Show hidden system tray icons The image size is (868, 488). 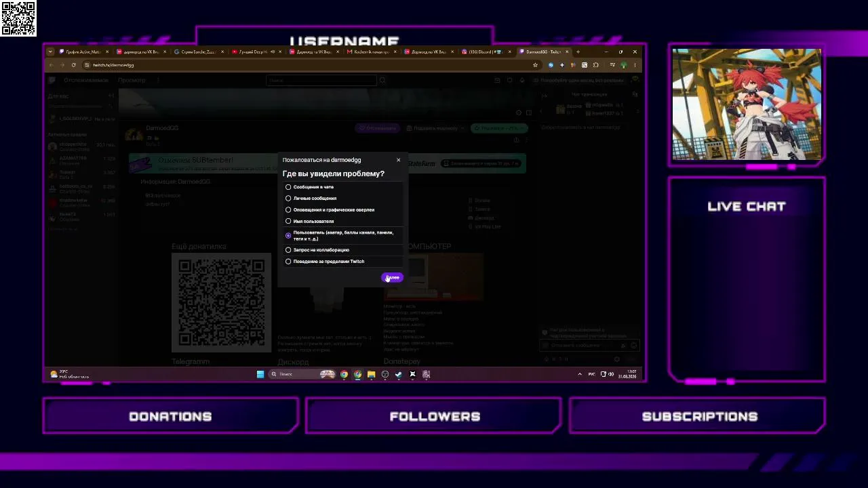580,374
